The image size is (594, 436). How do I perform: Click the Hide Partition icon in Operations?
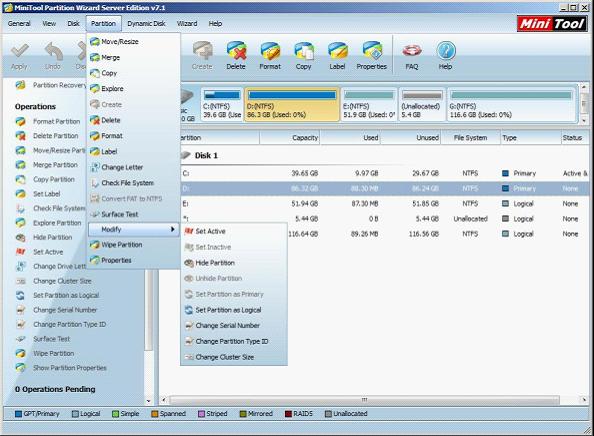tap(20, 238)
